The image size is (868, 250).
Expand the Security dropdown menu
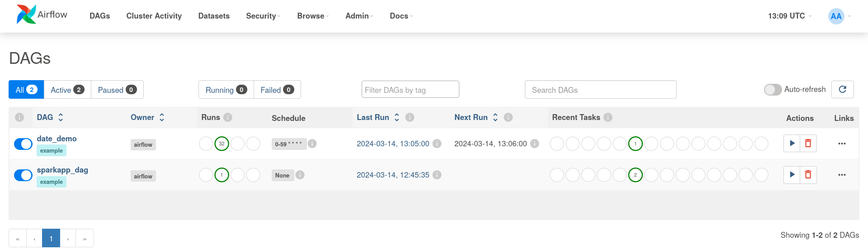pos(263,16)
